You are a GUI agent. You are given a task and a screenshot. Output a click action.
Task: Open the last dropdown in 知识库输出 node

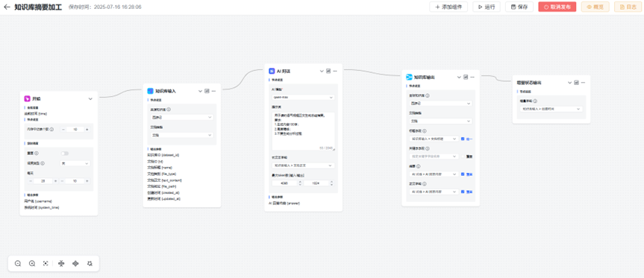click(434, 192)
